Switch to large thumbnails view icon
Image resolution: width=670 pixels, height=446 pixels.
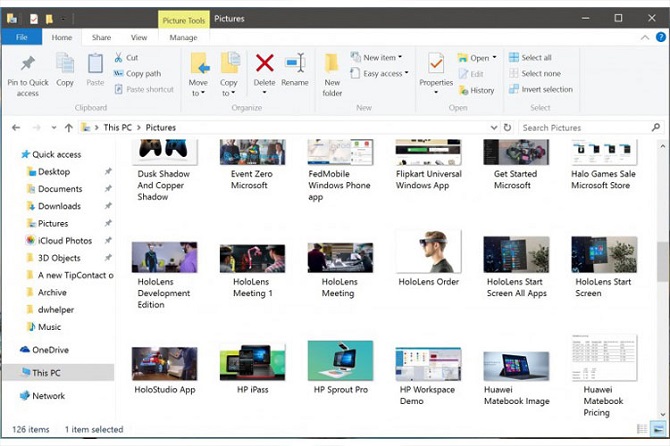659,428
